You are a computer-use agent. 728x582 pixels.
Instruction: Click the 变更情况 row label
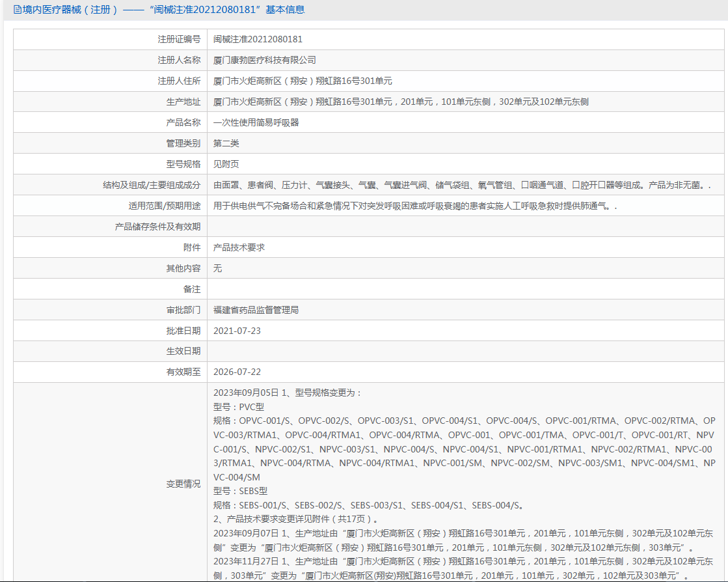click(x=183, y=484)
